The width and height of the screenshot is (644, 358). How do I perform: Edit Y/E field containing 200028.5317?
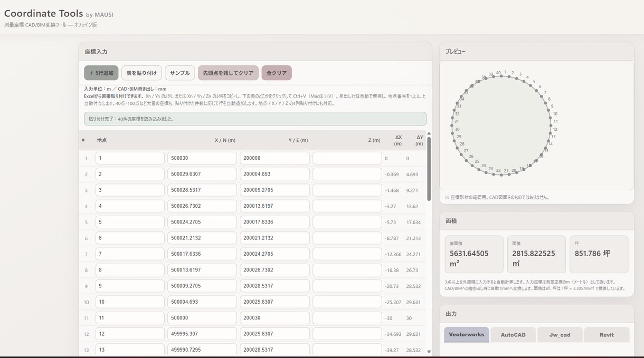[x=274, y=286]
